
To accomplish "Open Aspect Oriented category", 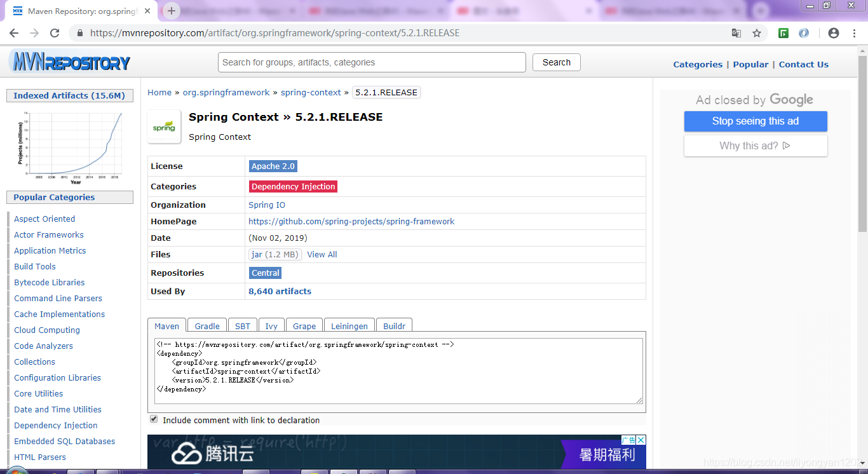I will click(44, 219).
